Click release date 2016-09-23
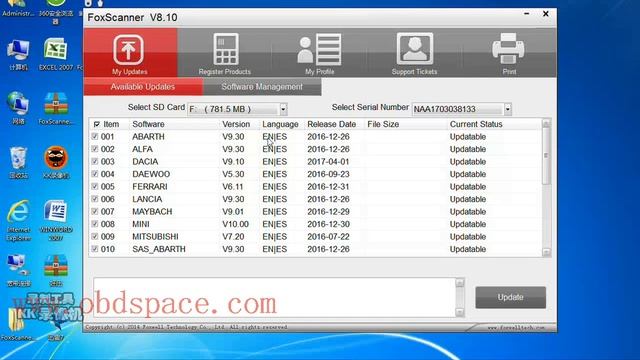Image resolution: width=640 pixels, height=360 pixels. (328, 174)
